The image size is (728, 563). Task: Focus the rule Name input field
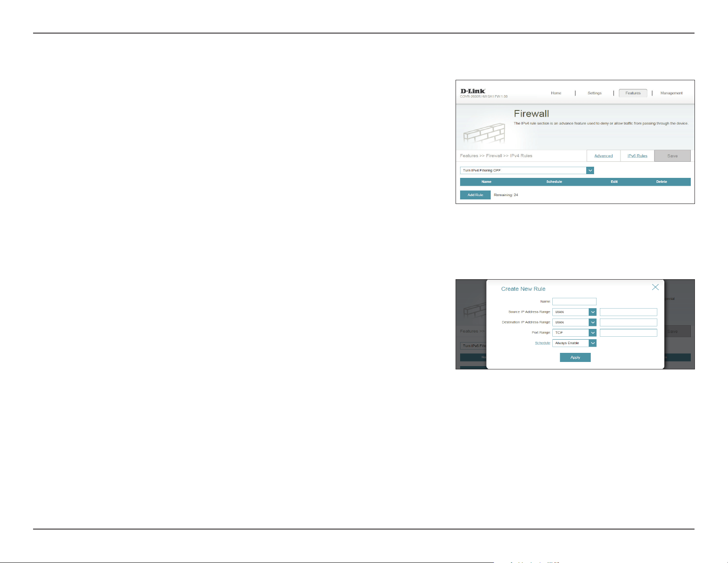point(574,302)
